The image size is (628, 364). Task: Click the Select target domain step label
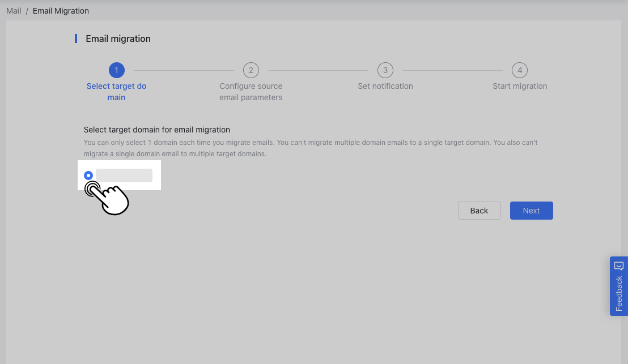(116, 91)
